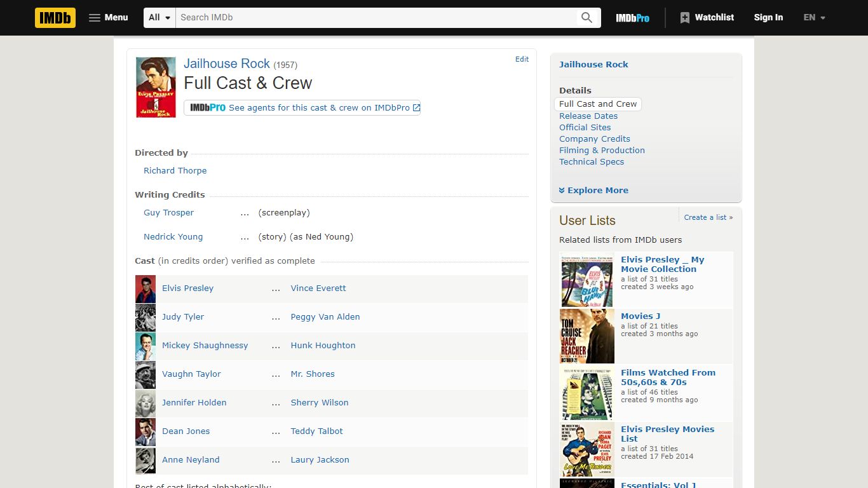This screenshot has height=488, width=868.
Task: Open Vaughn Taylor cast link
Action: pyautogui.click(x=191, y=374)
